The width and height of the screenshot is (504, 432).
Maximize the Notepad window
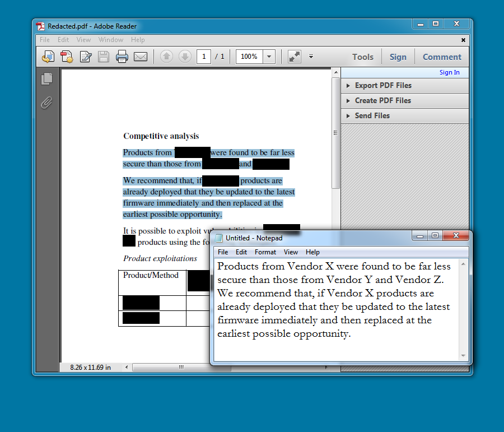(x=435, y=236)
